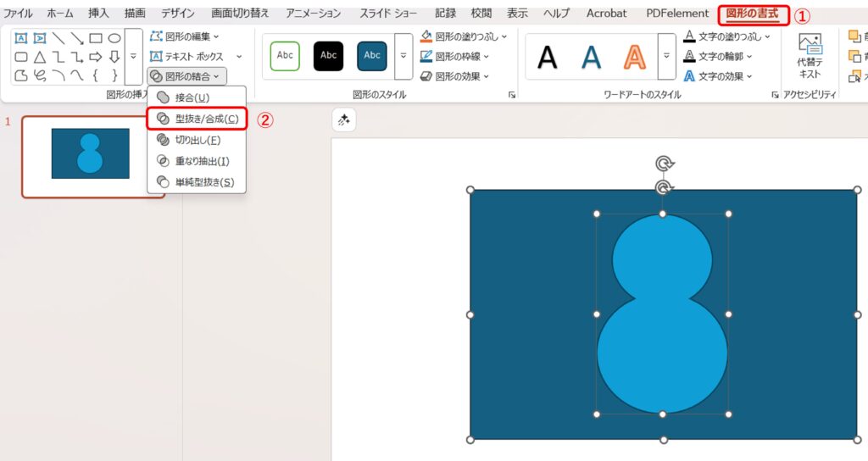Pick the isosceles triangle shape
Image resolution: width=868 pixels, height=461 pixels.
click(39, 57)
